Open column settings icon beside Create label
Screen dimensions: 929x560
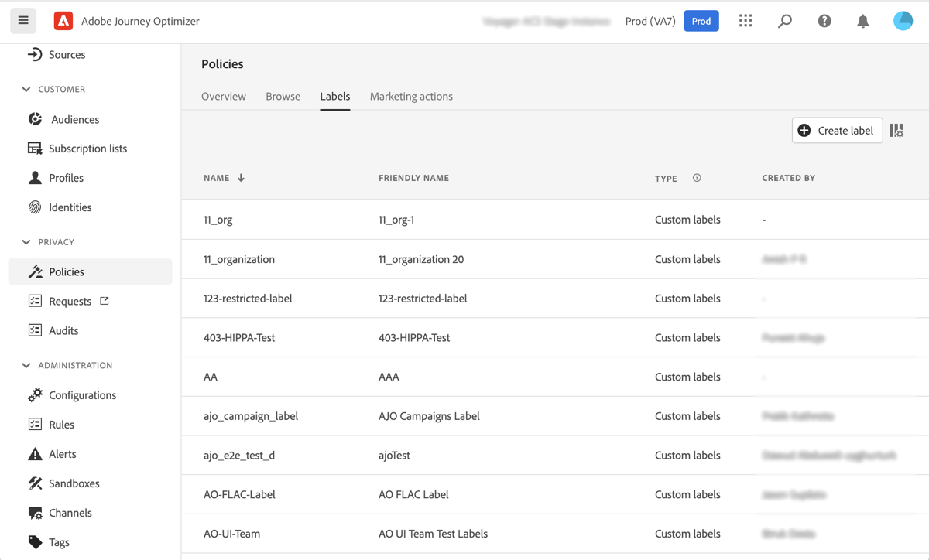896,131
